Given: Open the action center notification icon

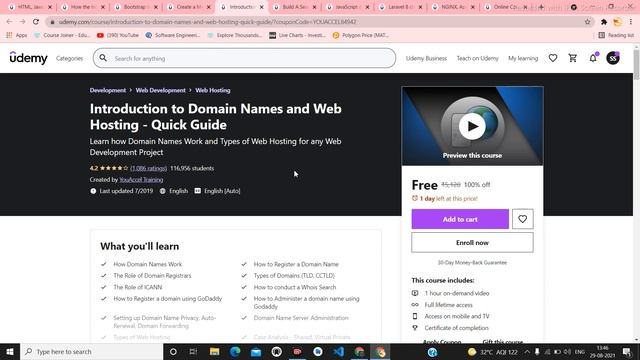Looking at the screenshot, I should click(x=627, y=351).
